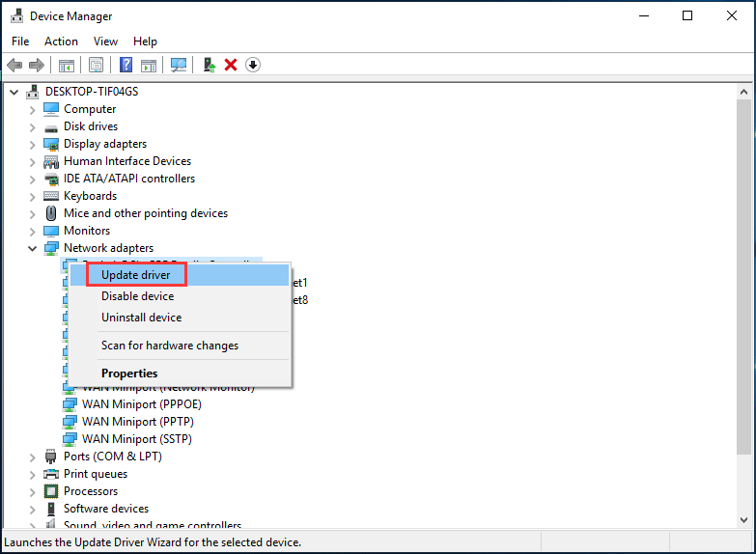
Task: Select the DESKTOP-TIF04GS computer icon
Action: 33,91
